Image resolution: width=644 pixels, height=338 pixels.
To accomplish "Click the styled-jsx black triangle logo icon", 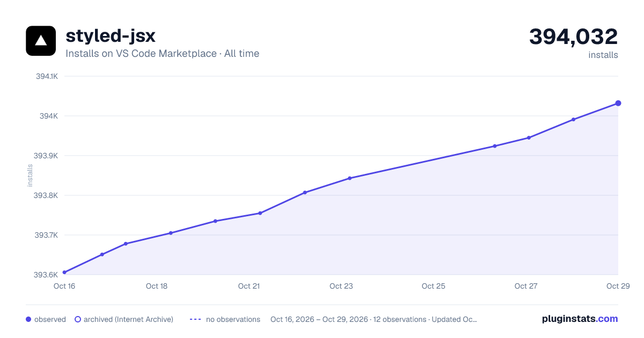I will click(41, 41).
